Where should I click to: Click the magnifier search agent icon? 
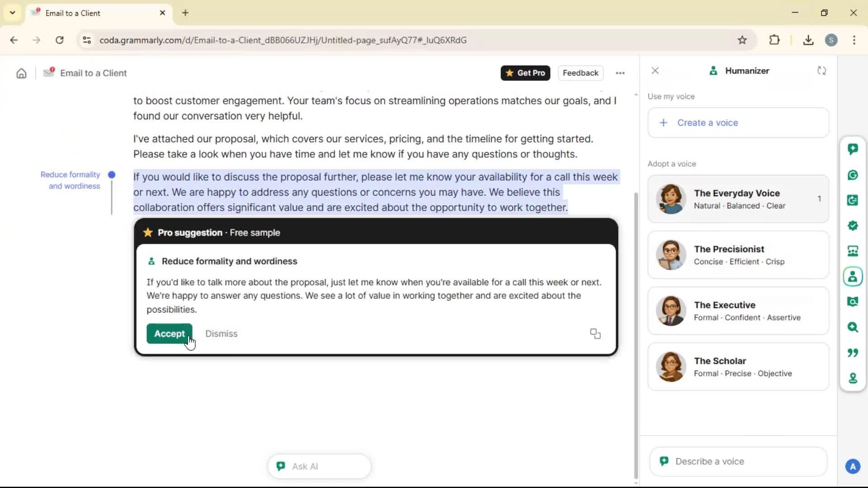pyautogui.click(x=853, y=327)
